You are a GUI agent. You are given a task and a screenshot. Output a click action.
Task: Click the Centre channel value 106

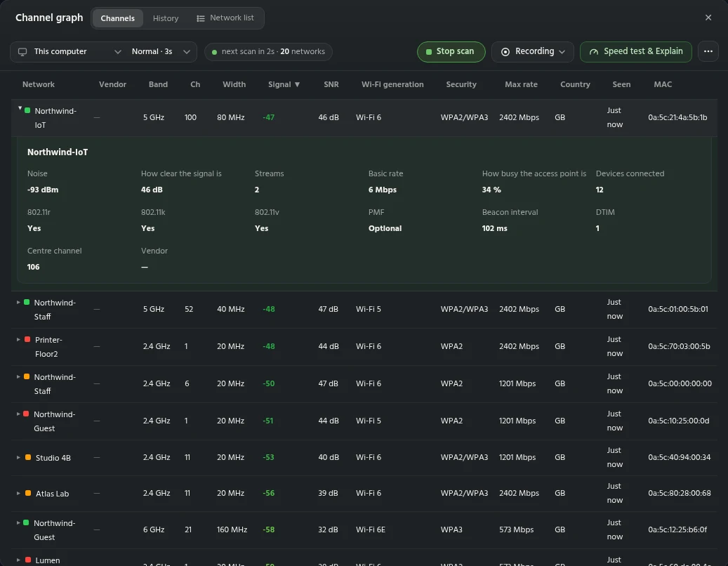(34, 267)
